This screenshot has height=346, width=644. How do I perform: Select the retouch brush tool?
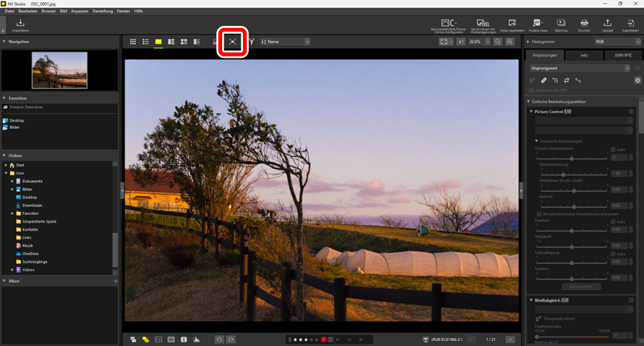pos(544,81)
